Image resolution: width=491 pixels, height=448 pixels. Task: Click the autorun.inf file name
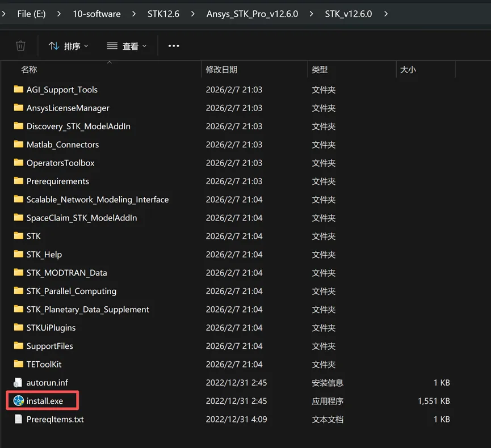click(x=47, y=383)
